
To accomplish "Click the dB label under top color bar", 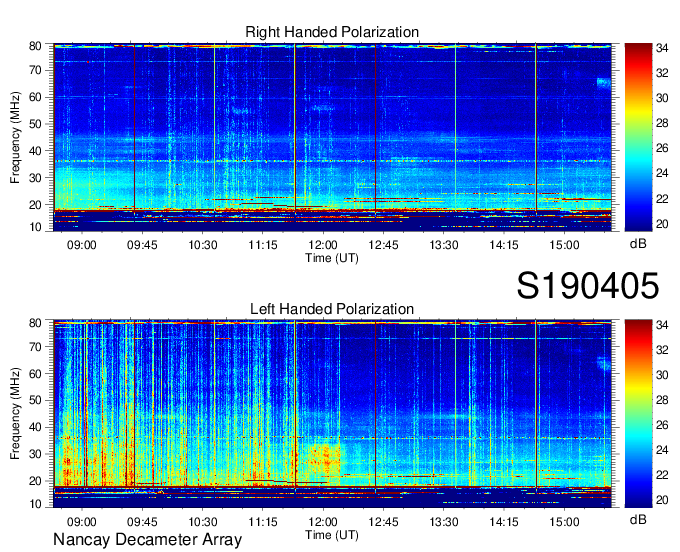I will [638, 244].
